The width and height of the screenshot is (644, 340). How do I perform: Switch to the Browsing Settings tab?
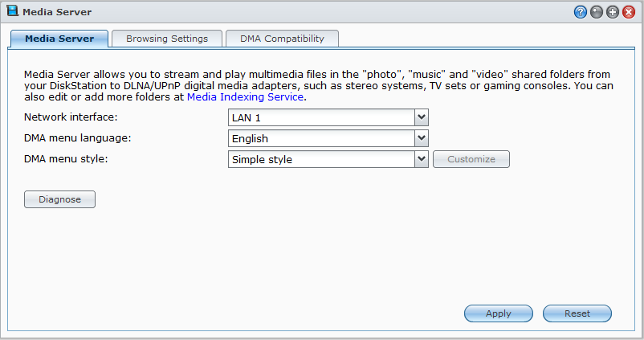point(167,39)
